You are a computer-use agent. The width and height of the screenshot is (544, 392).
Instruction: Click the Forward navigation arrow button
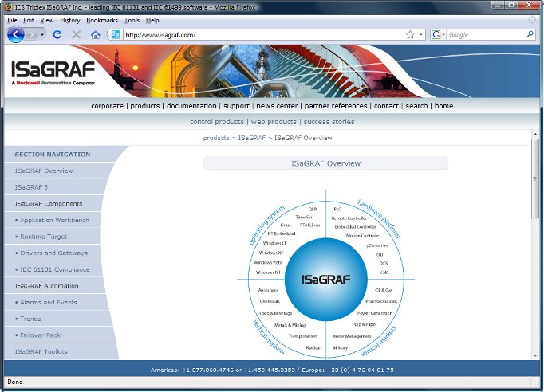coord(32,35)
